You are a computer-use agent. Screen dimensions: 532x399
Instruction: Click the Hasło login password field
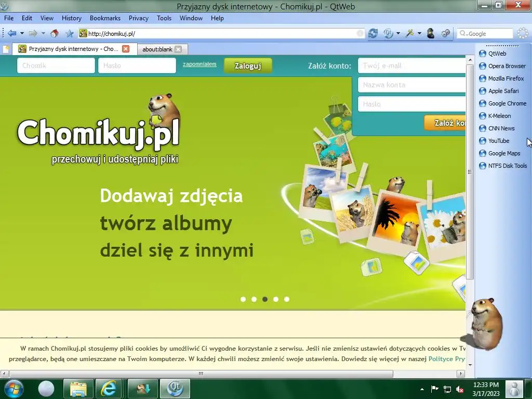tap(137, 65)
